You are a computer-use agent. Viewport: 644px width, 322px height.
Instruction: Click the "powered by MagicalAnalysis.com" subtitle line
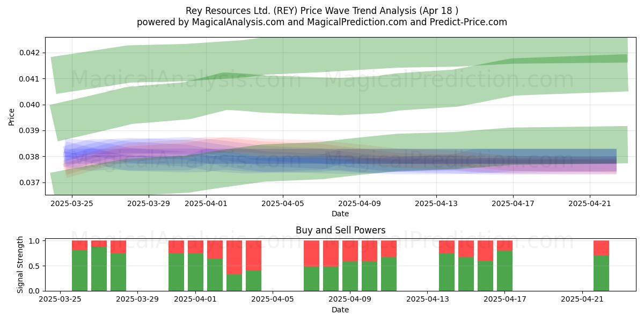[x=322, y=22]
